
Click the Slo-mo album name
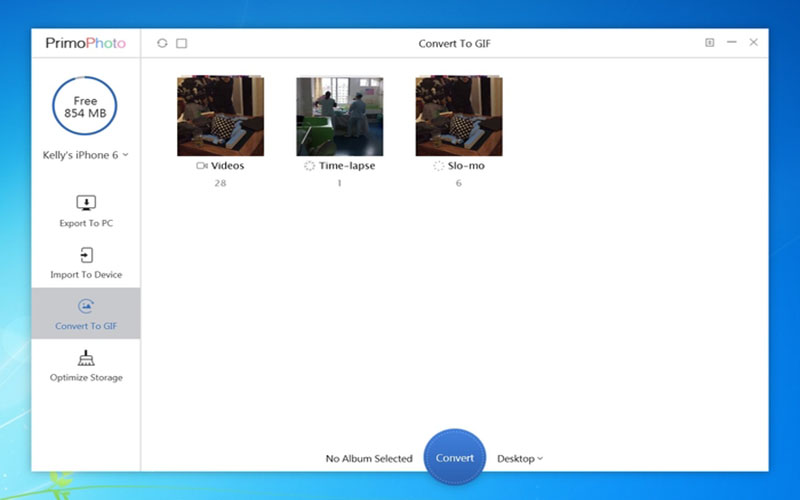click(x=466, y=166)
